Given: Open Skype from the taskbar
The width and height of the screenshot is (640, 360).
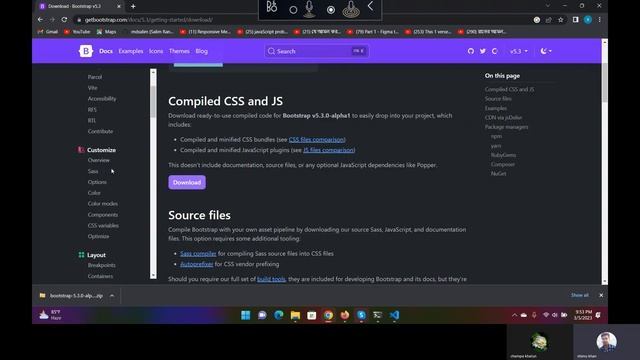Looking at the screenshot, I should click(x=361, y=315).
